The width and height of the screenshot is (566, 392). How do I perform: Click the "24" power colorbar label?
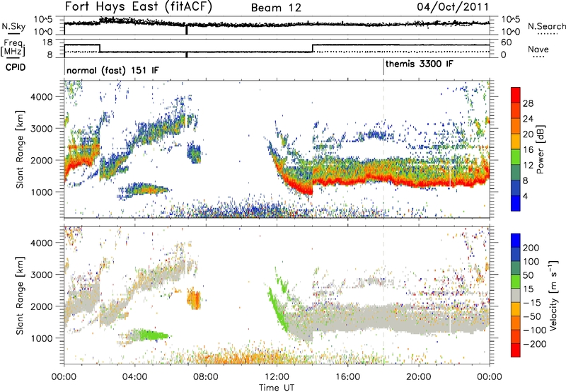(528, 119)
